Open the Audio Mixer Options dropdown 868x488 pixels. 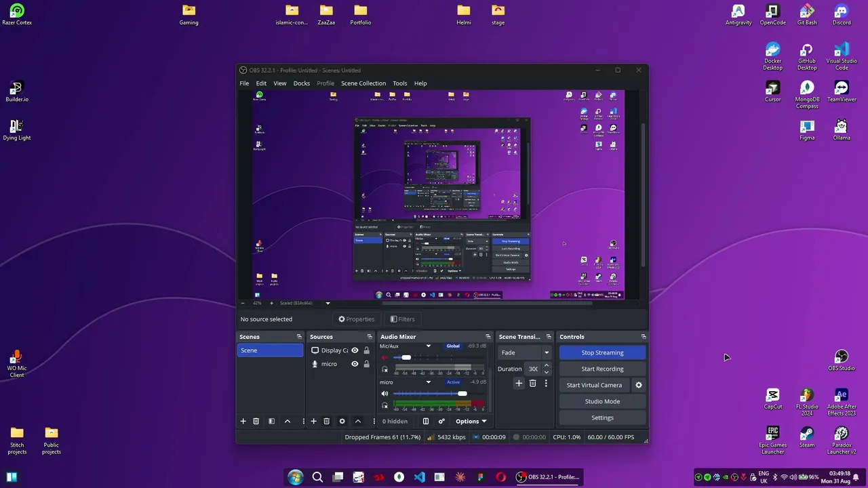(x=471, y=422)
